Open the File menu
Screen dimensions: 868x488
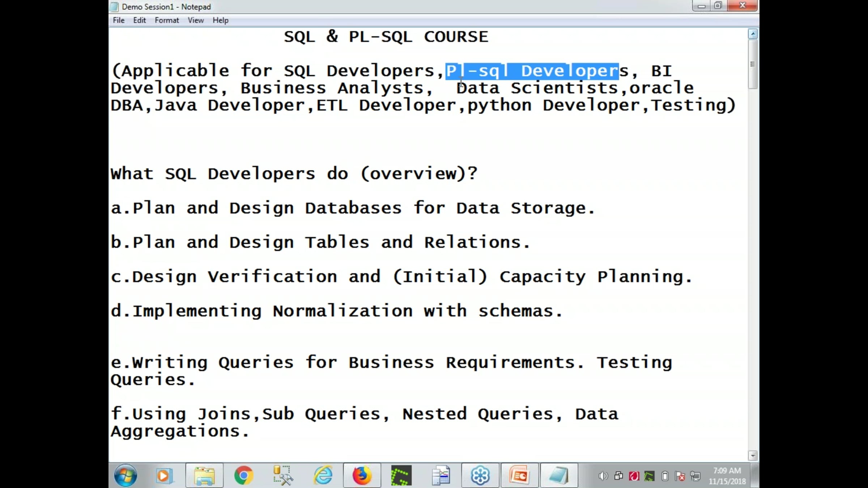coord(119,20)
